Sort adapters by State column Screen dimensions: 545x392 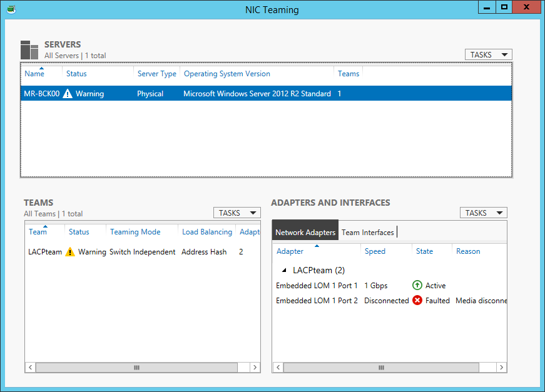[x=424, y=251]
